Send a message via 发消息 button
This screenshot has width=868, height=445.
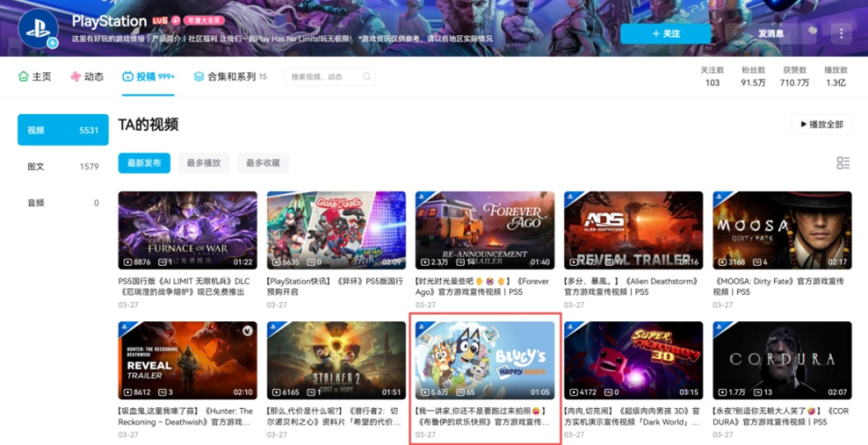pyautogui.click(x=770, y=33)
